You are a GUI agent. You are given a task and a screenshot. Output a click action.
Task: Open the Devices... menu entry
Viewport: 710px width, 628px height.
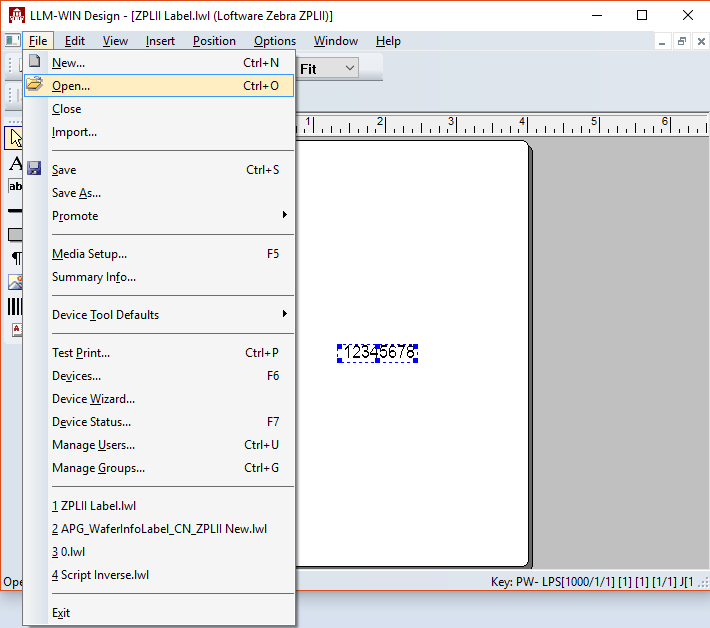tap(159, 376)
